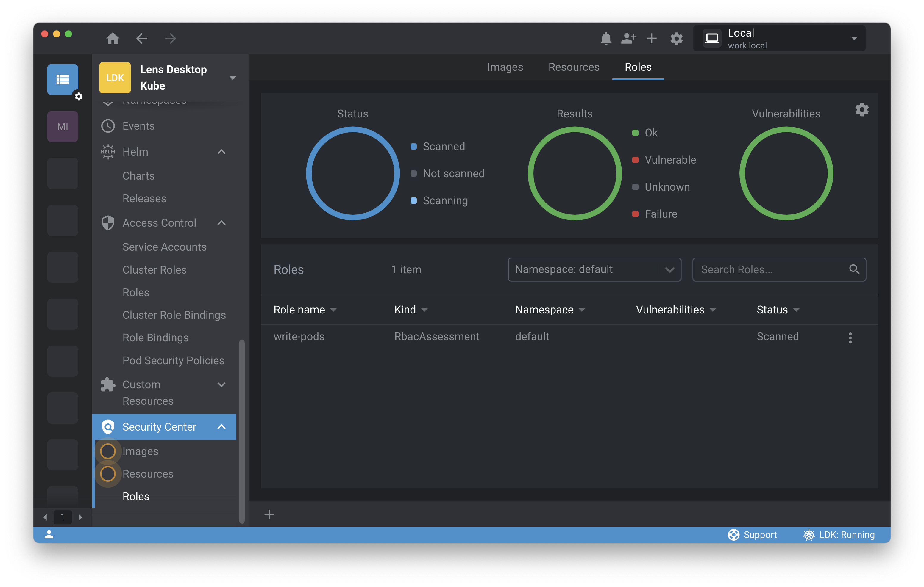Open the top bar settings gear
The width and height of the screenshot is (924, 587).
pyautogui.click(x=676, y=38)
